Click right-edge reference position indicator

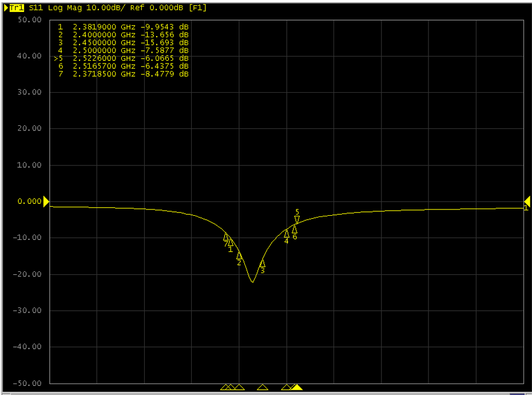(527, 201)
